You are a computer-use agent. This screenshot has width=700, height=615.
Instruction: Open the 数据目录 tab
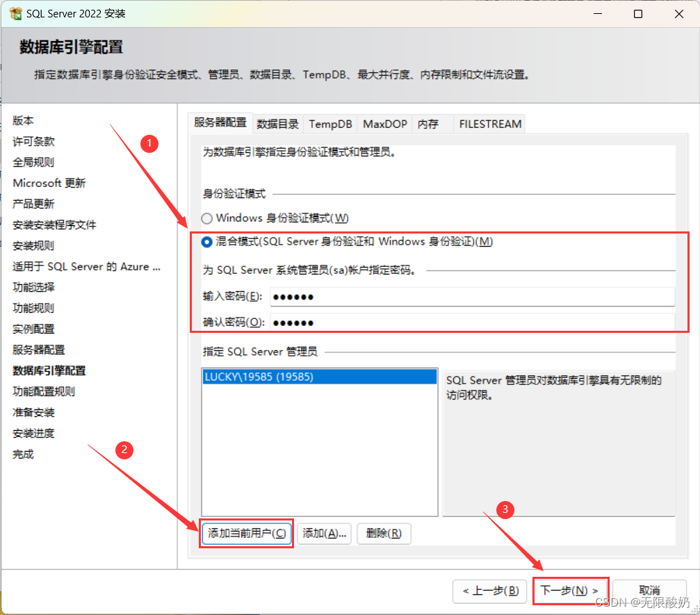pos(277,124)
